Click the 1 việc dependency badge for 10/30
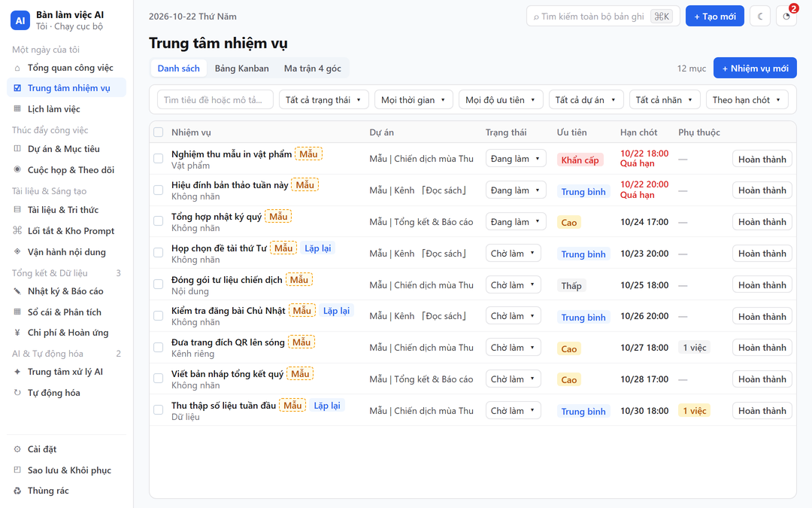The width and height of the screenshot is (812, 508). 694,411
